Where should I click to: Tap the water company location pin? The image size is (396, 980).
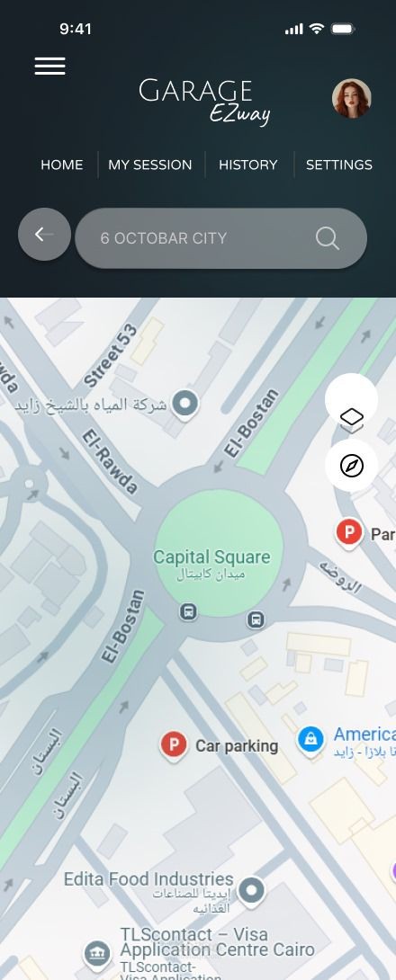pos(185,403)
